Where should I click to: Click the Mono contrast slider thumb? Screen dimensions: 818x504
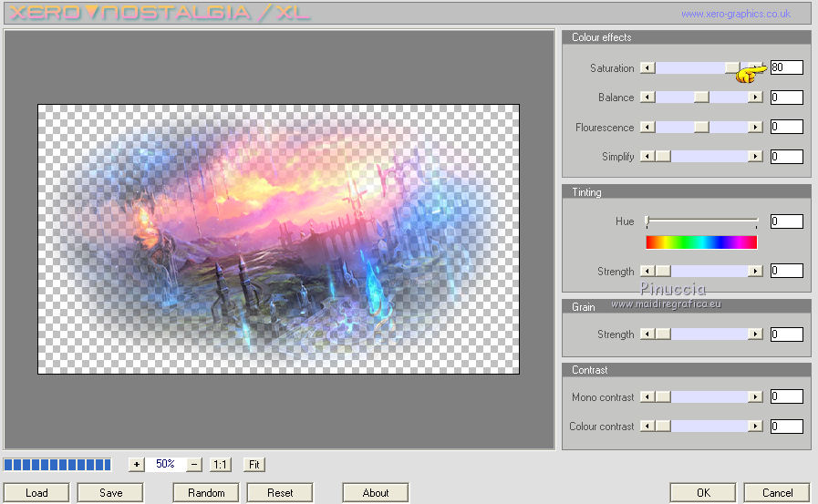pyautogui.click(x=663, y=396)
